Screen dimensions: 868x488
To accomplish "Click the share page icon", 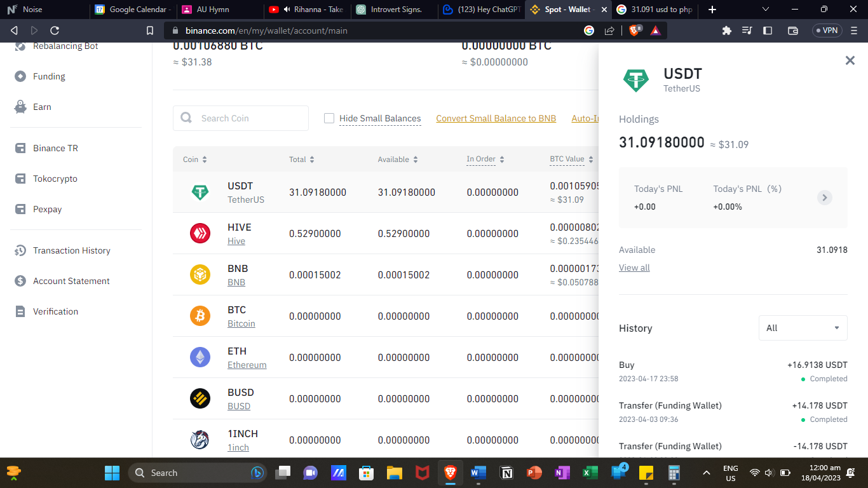I will [x=609, y=30].
